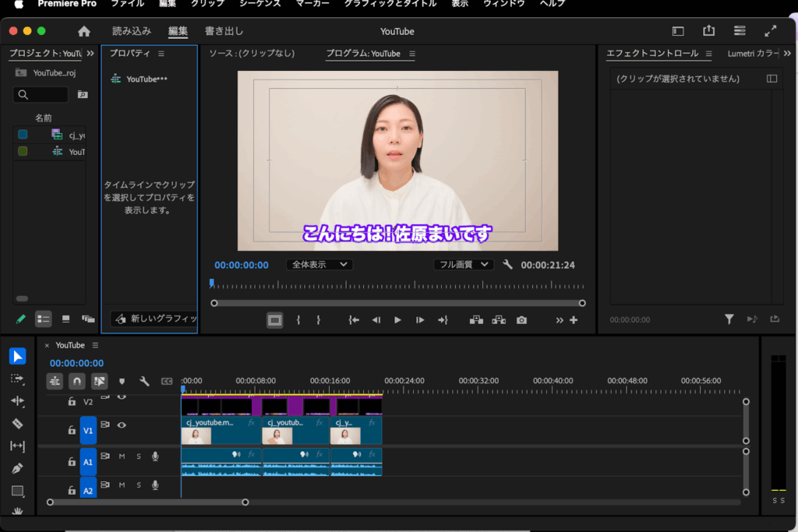Mute the A1 audio track
Viewport: 798px width, 532px height.
coord(122,456)
